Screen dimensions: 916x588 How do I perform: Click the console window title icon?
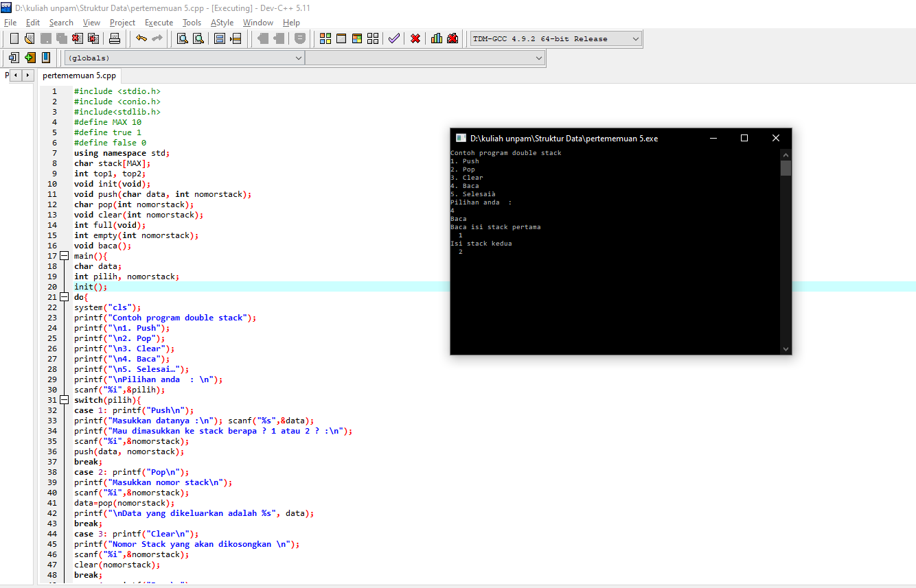pos(461,138)
